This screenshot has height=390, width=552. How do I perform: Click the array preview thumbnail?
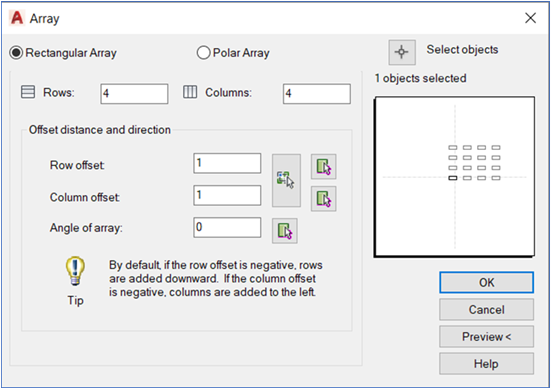pos(454,177)
